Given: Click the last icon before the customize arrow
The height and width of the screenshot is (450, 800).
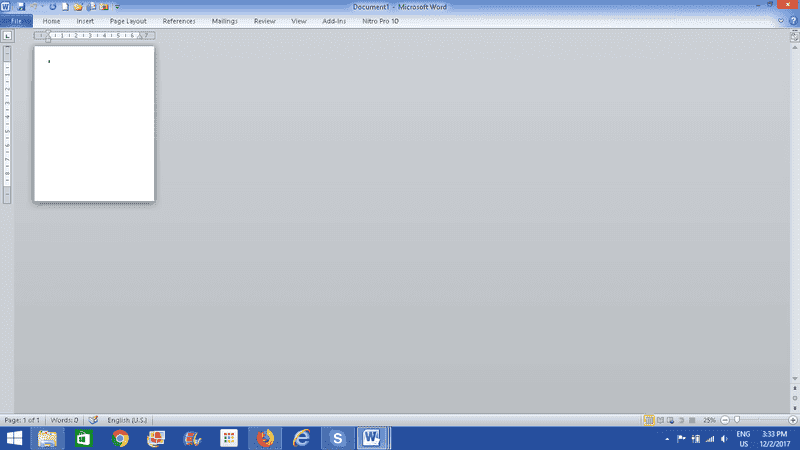Looking at the screenshot, I should (x=104, y=7).
